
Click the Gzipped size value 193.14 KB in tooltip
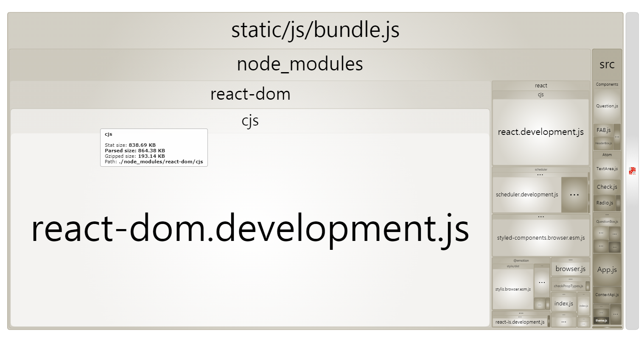(x=151, y=156)
